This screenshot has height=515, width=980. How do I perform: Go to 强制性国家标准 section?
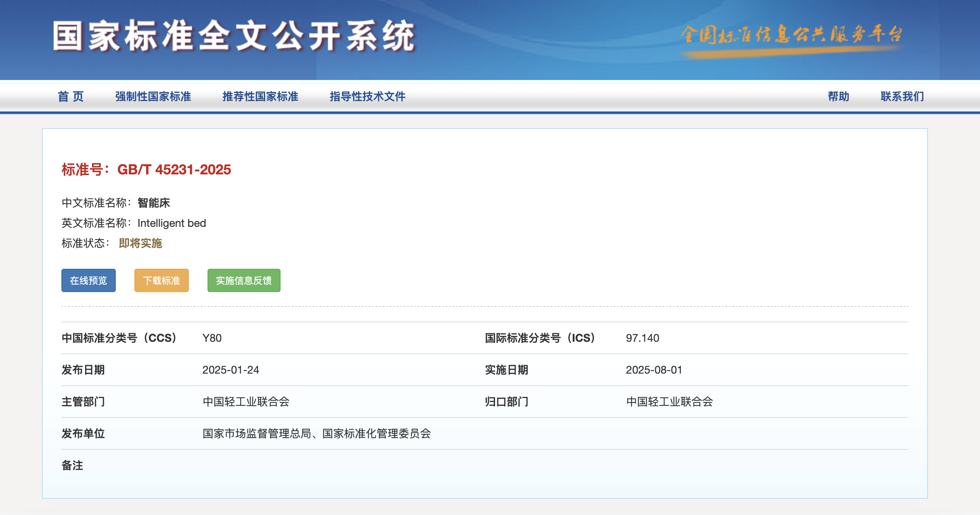pyautogui.click(x=153, y=96)
